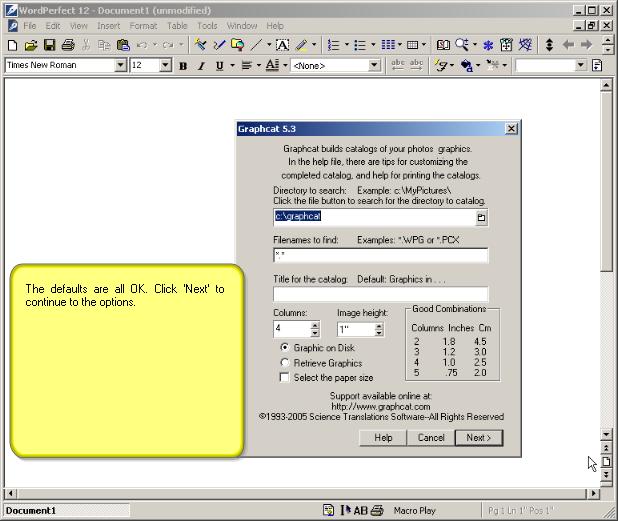Decrease the Image height with down spinner
The height and width of the screenshot is (521, 618).
click(379, 333)
